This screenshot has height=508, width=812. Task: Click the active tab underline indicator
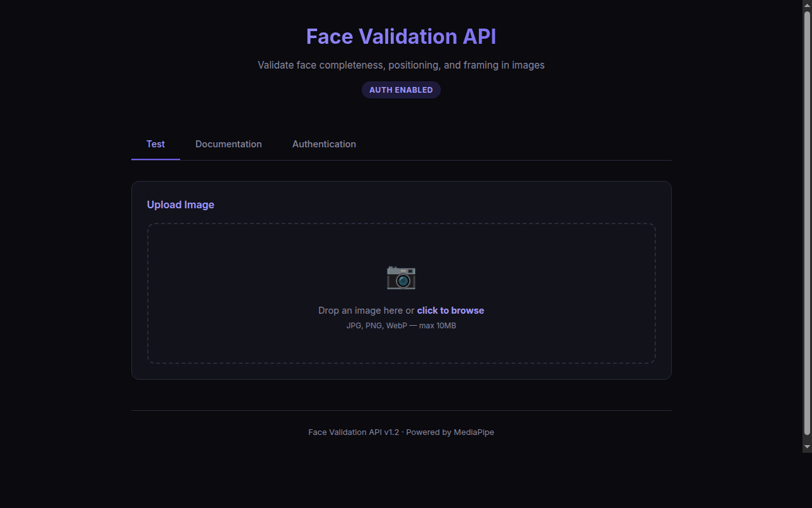155,160
